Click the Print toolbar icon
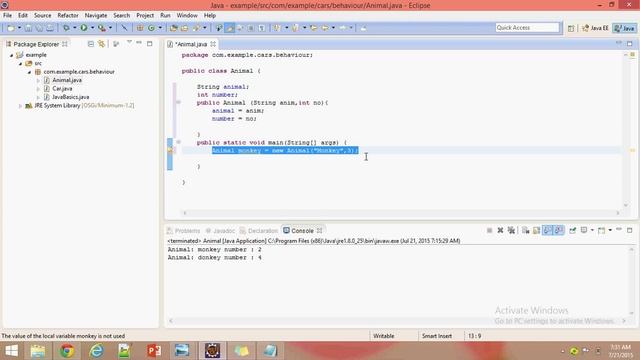 (50, 28)
